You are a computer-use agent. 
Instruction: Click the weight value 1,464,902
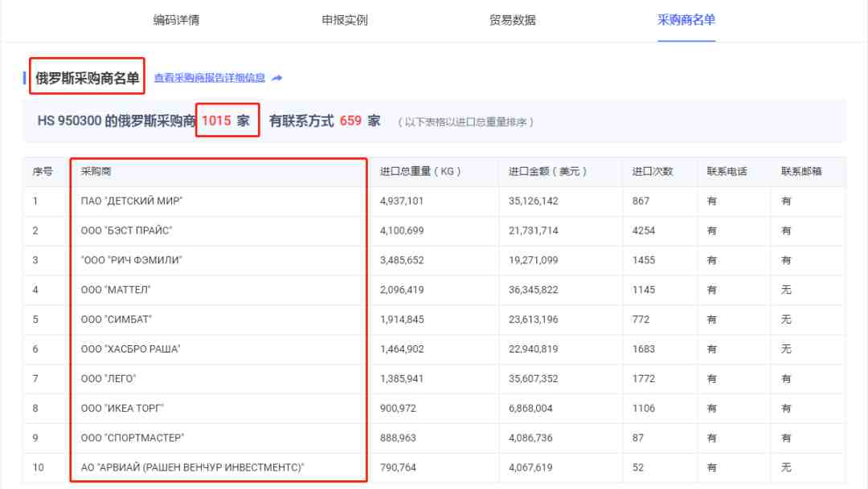pos(402,349)
